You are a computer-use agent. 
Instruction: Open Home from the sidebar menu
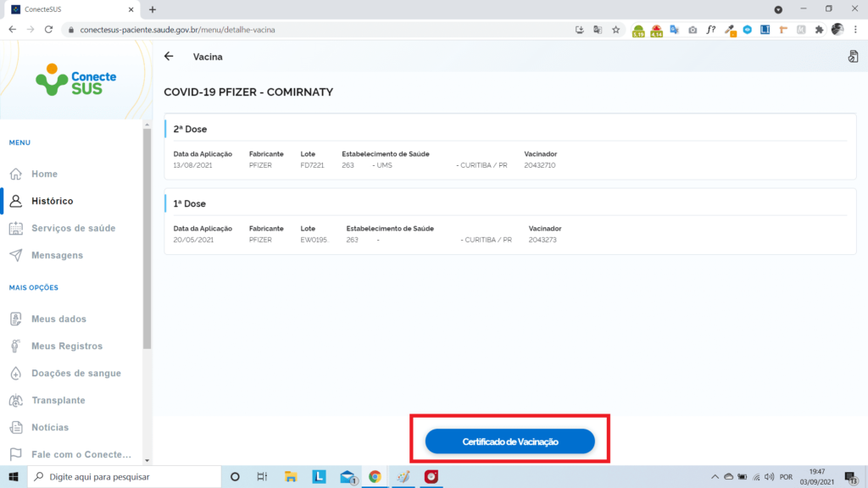coord(44,174)
